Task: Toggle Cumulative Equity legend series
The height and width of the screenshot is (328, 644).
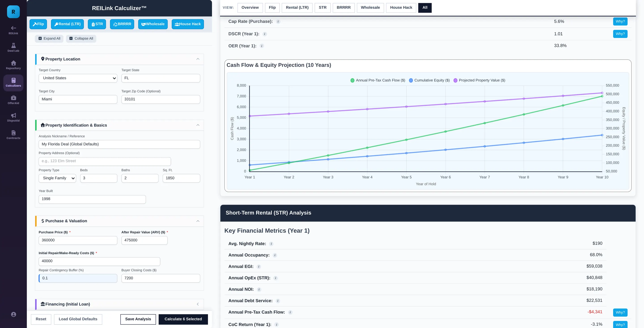Action: [429, 80]
